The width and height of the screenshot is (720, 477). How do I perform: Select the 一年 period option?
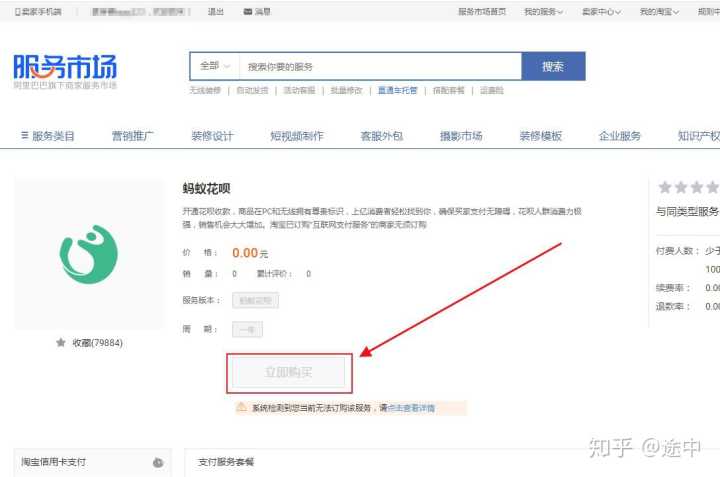[x=248, y=329]
